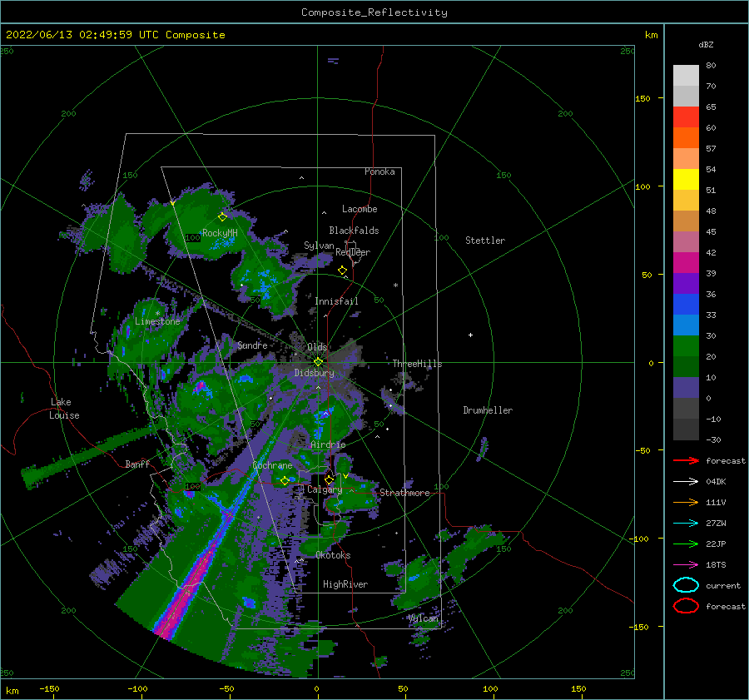Click the Cochrane town label
This screenshot has height=700, width=749.
point(272,465)
